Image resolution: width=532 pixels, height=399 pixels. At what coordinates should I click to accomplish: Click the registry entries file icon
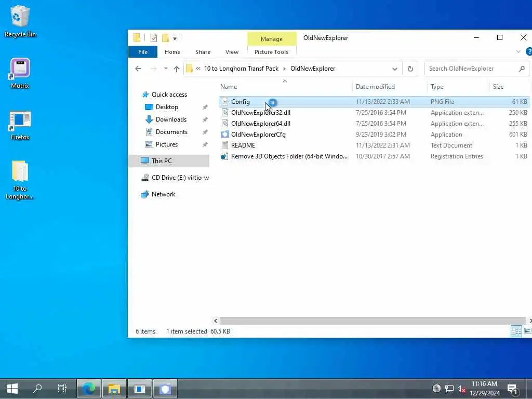coord(224,156)
